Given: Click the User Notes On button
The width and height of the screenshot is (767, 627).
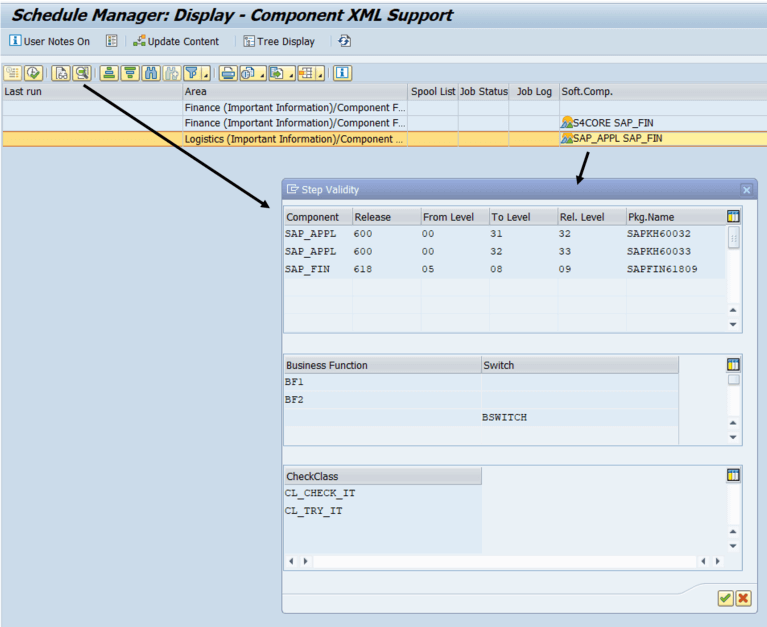Looking at the screenshot, I should click(x=49, y=41).
